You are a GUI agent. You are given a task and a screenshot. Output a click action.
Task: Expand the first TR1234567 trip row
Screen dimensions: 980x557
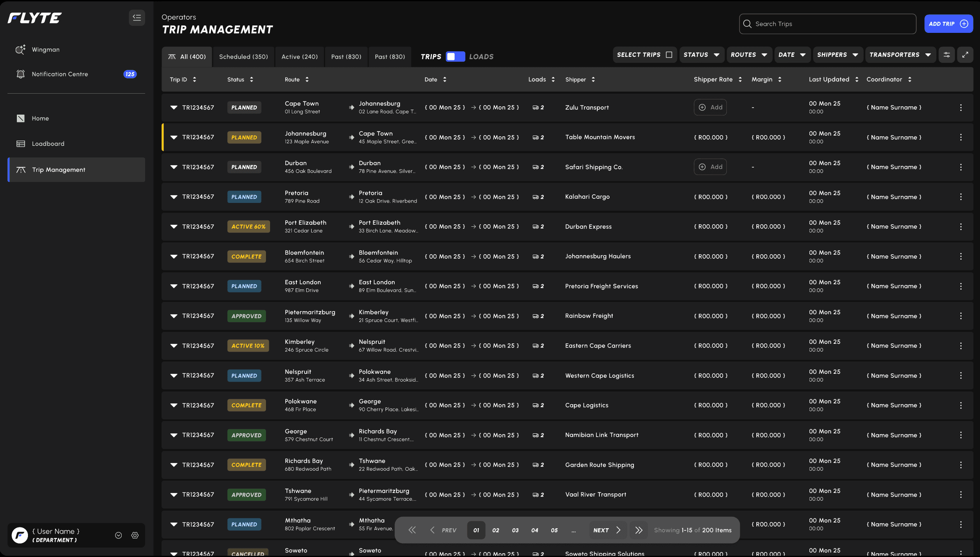174,107
